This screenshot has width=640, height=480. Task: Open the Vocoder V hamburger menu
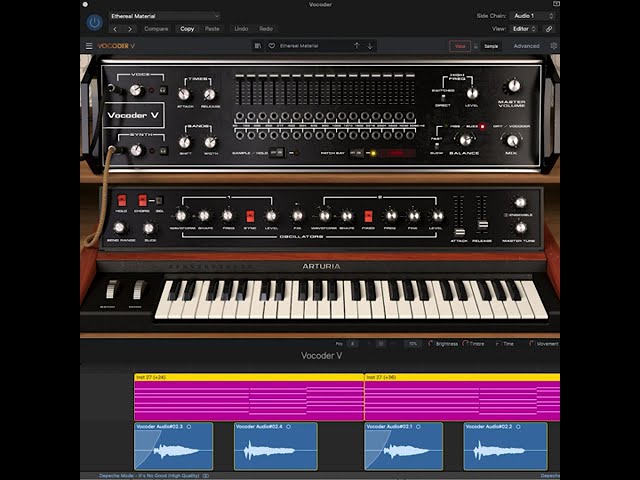tap(89, 46)
